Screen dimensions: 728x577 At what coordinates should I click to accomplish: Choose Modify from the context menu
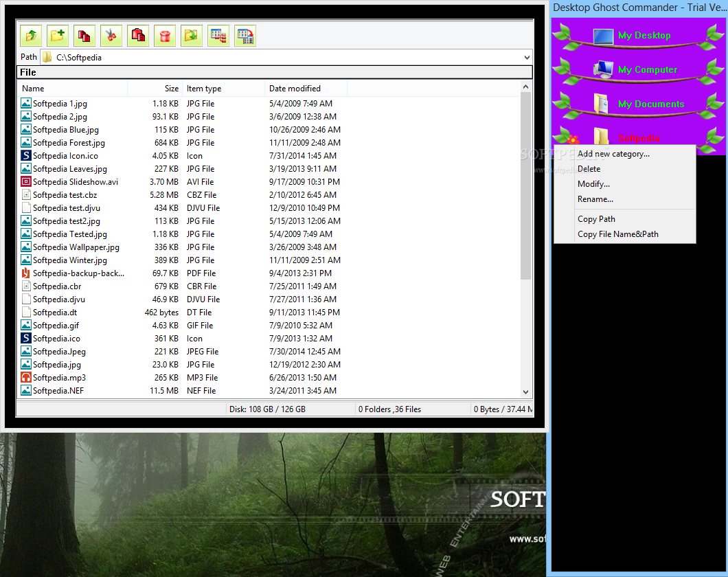click(593, 184)
